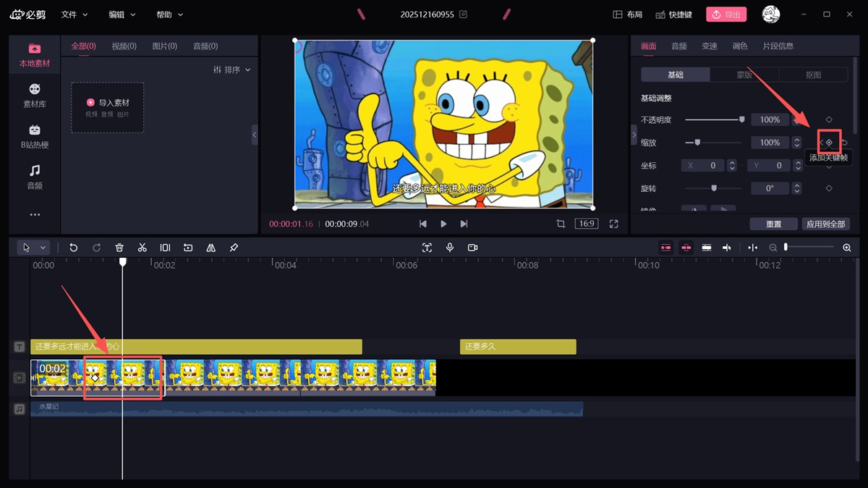
Task: Click the crop icon below the preview
Action: click(561, 224)
